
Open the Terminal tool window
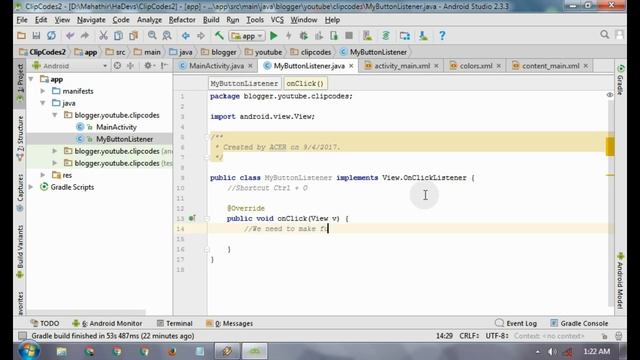pos(175,323)
